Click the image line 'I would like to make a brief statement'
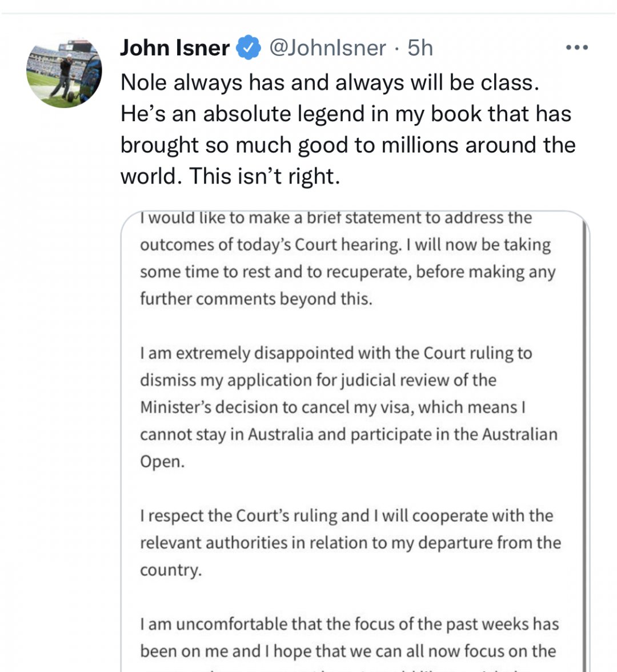 click(336, 218)
